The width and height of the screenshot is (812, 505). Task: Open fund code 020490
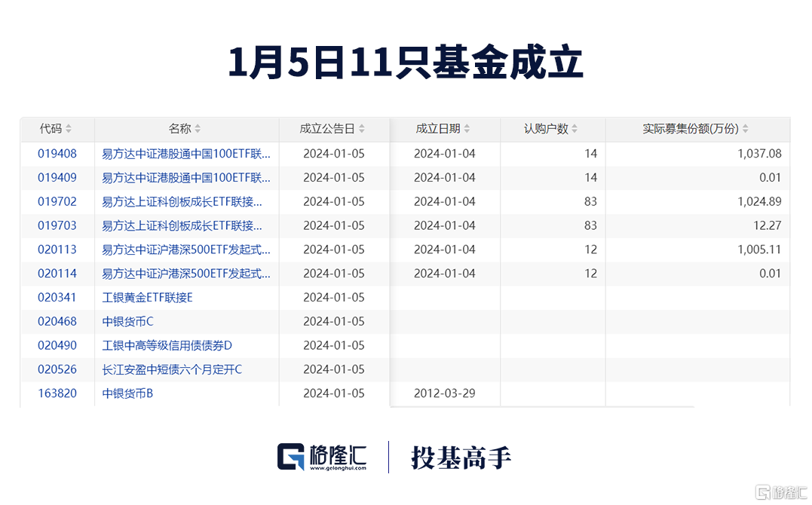[57, 345]
